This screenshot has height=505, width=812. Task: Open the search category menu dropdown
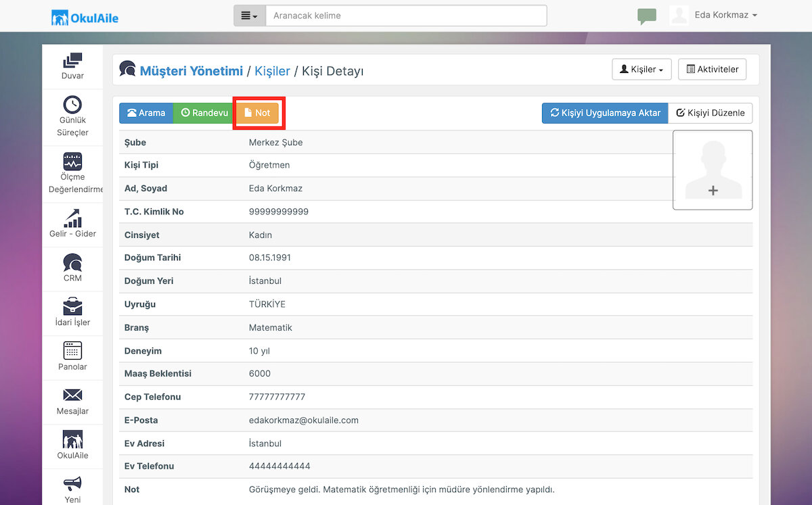tap(250, 16)
